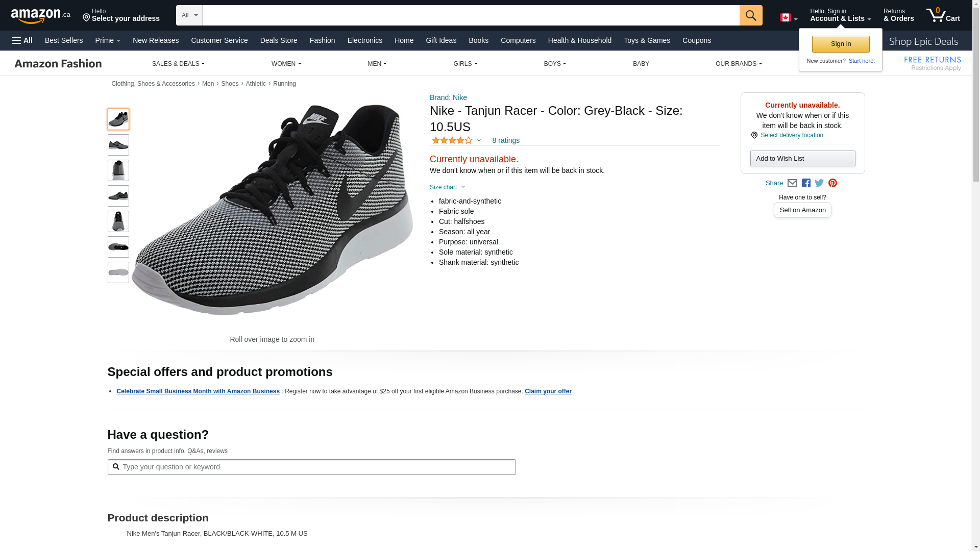The image size is (980, 551).
Task: Click the question keyword search field
Action: [311, 467]
